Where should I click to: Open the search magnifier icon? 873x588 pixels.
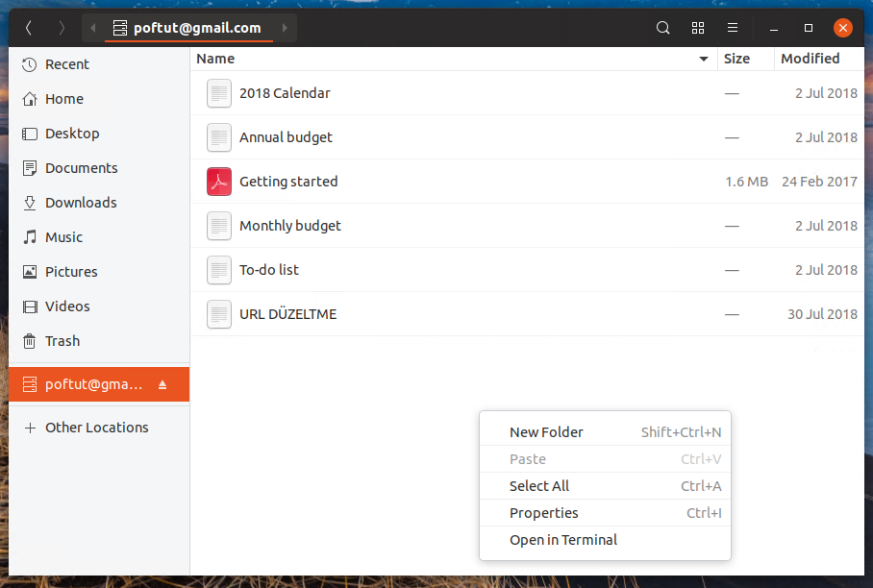(x=662, y=28)
